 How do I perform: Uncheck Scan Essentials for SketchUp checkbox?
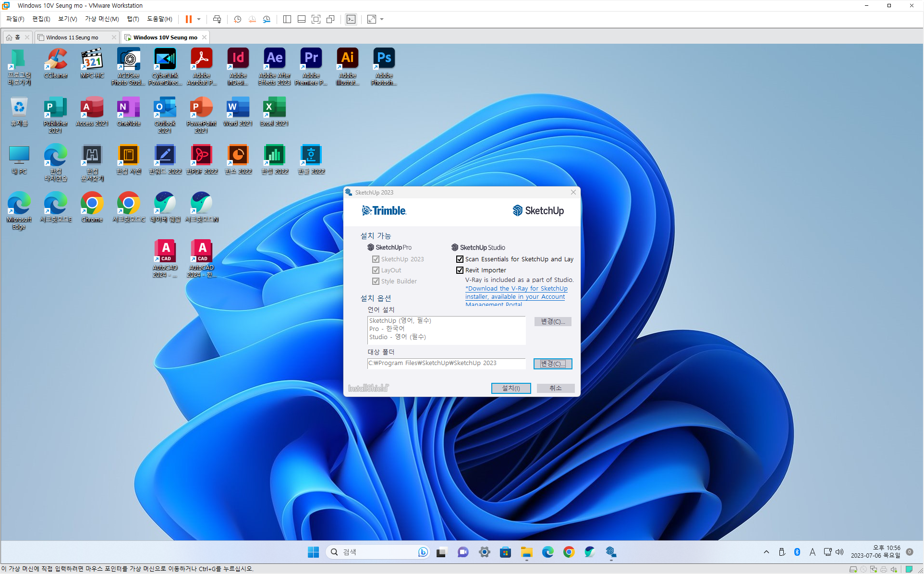point(460,259)
